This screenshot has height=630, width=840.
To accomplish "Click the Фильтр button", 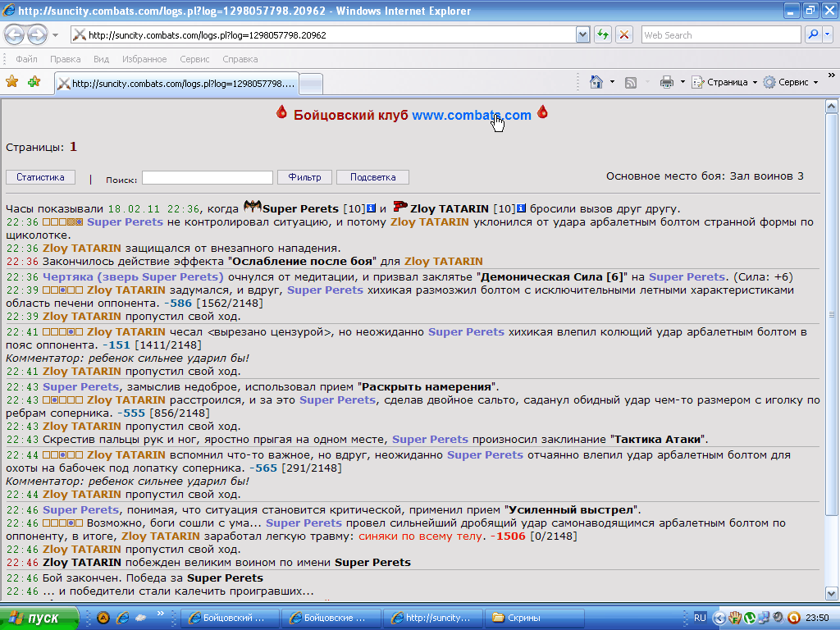I will pyautogui.click(x=304, y=177).
